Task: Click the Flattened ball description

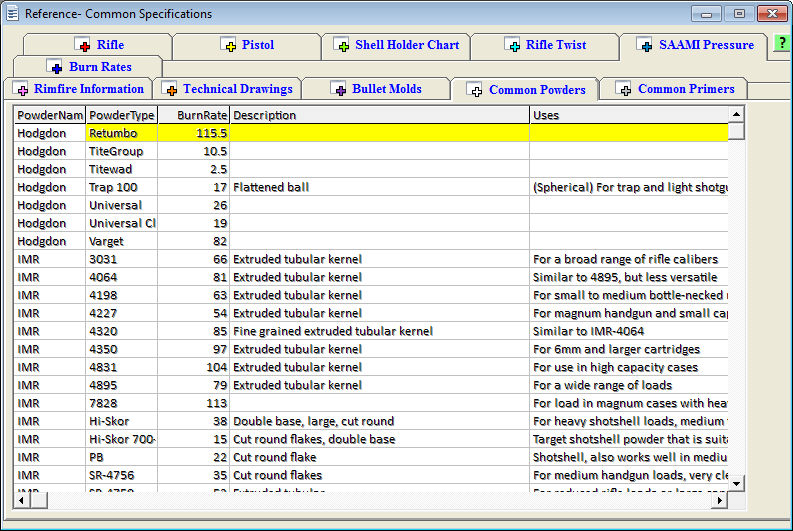Action: [380, 187]
